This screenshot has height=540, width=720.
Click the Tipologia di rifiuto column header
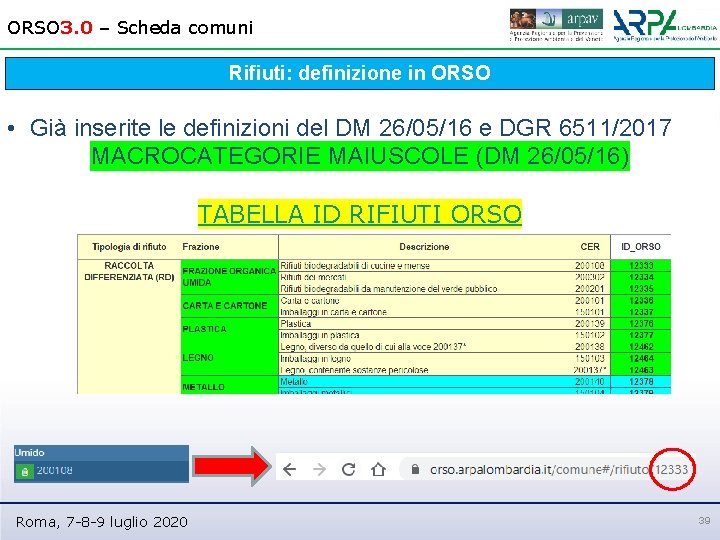coord(129,247)
